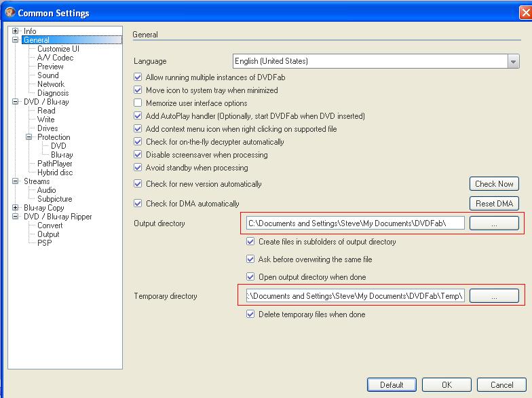The image size is (532, 398).
Task: Toggle Open output directory when done
Action: [250, 277]
